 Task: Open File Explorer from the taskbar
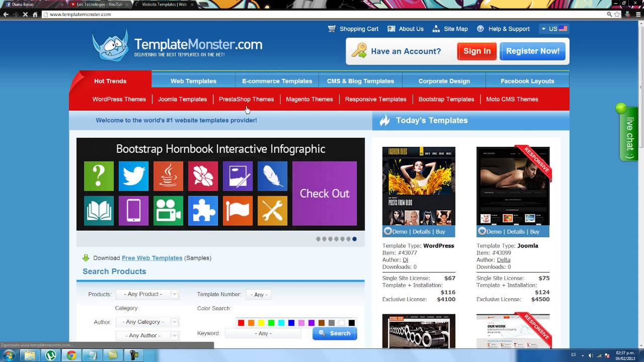coord(30,355)
